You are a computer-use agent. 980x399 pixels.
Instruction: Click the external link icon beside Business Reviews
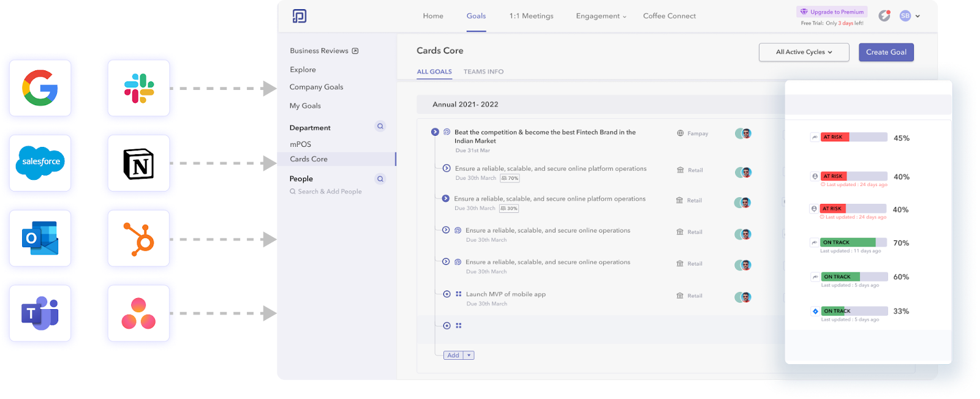pos(355,51)
